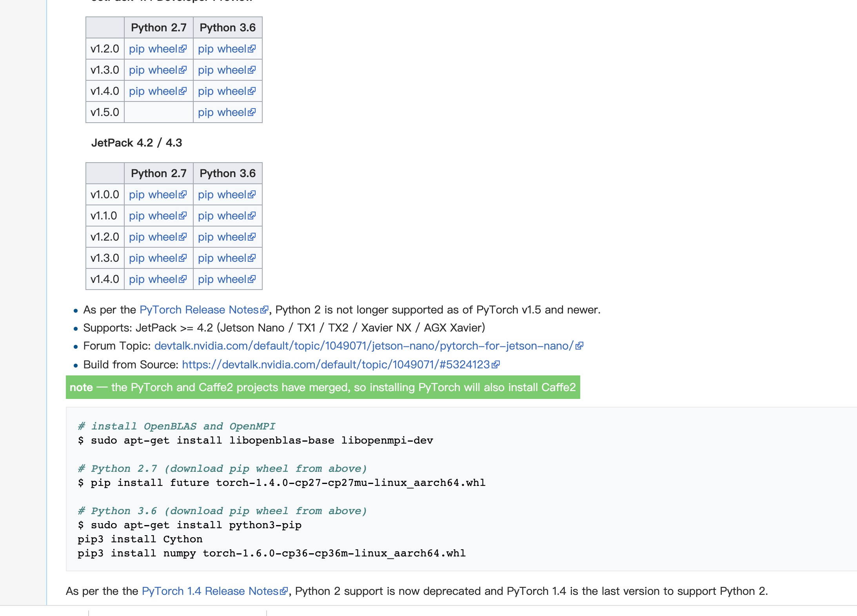
Task: Click external-link icon after PyTorch Release Notes
Action: click(264, 310)
